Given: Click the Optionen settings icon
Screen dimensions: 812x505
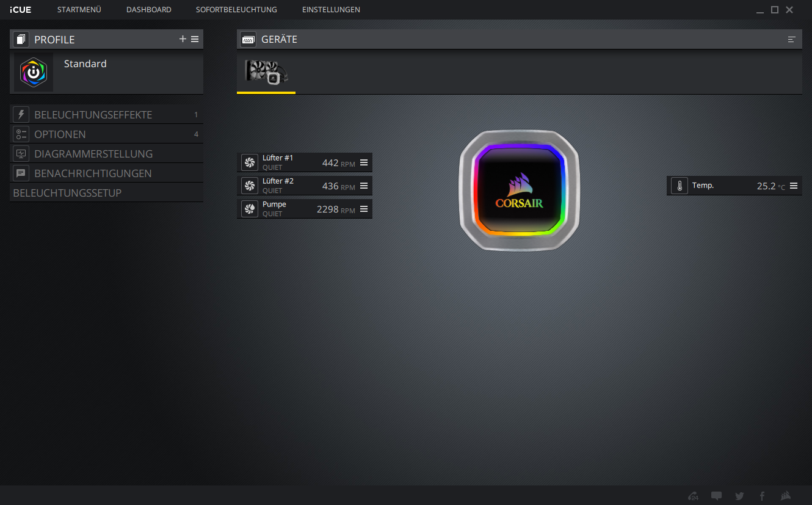Looking at the screenshot, I should (21, 134).
